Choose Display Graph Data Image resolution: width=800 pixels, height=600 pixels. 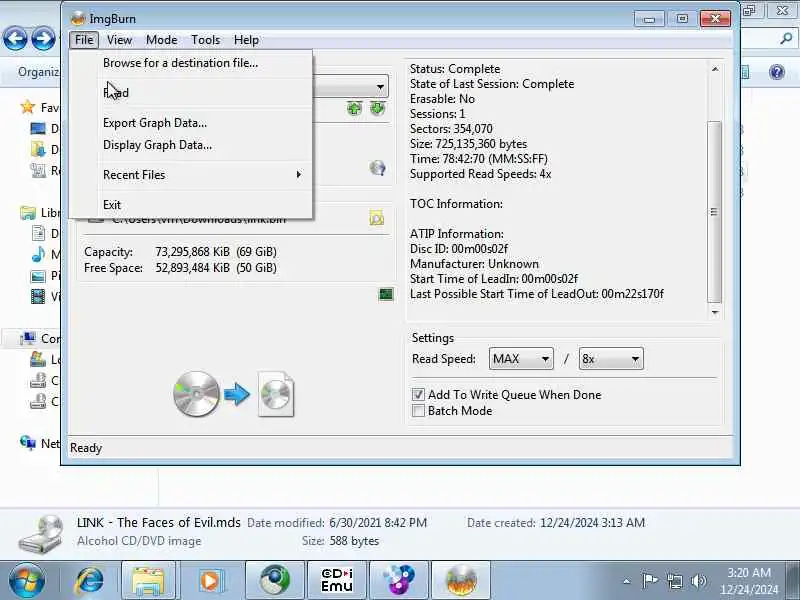tap(191, 145)
